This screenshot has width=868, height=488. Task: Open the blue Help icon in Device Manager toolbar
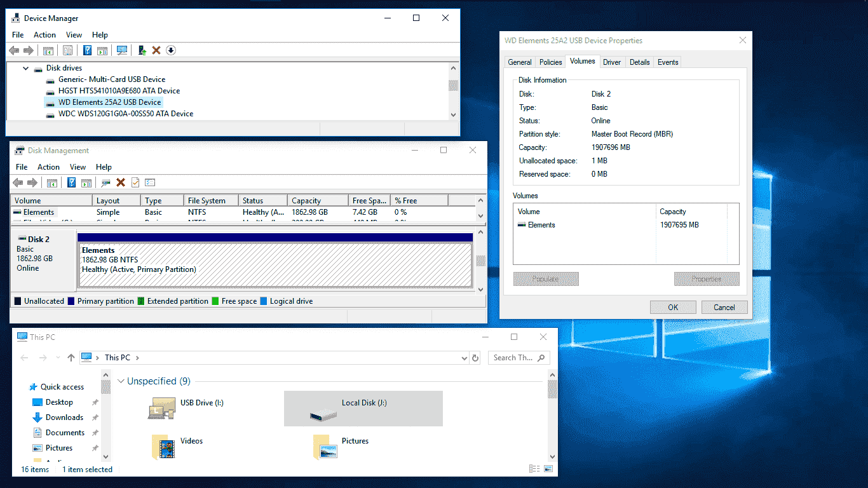[x=87, y=50]
